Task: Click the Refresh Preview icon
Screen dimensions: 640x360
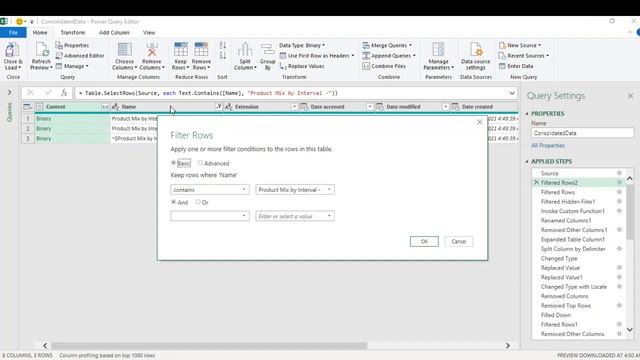Action: coord(42,50)
